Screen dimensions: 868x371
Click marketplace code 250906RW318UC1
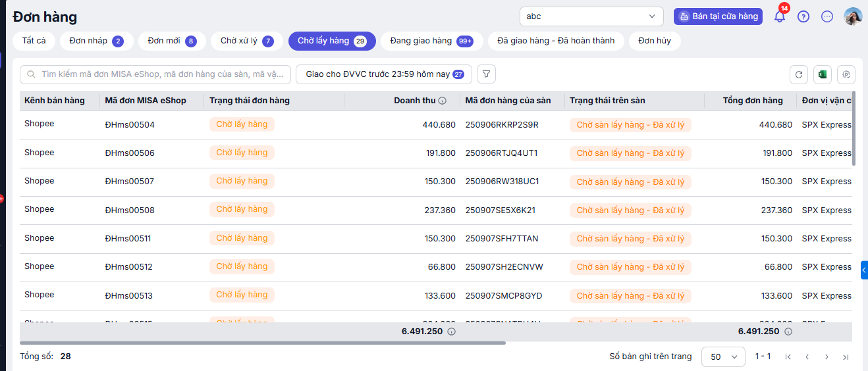click(x=502, y=182)
